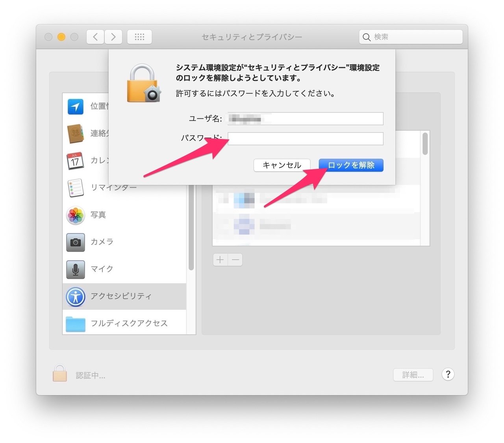The width and height of the screenshot is (504, 443).
Task: Go back with the left chevron button
Action: [95, 37]
